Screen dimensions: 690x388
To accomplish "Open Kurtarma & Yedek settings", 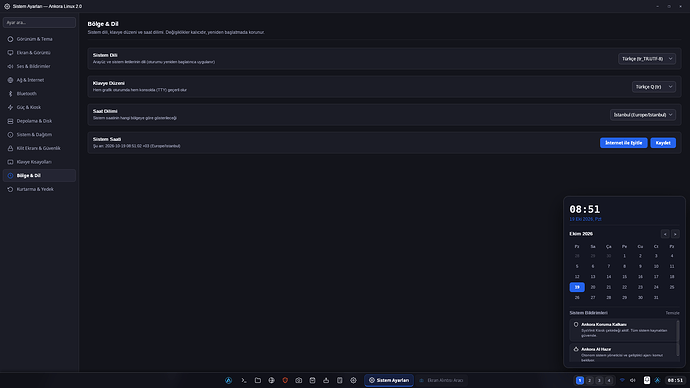I will pyautogui.click(x=39, y=189).
